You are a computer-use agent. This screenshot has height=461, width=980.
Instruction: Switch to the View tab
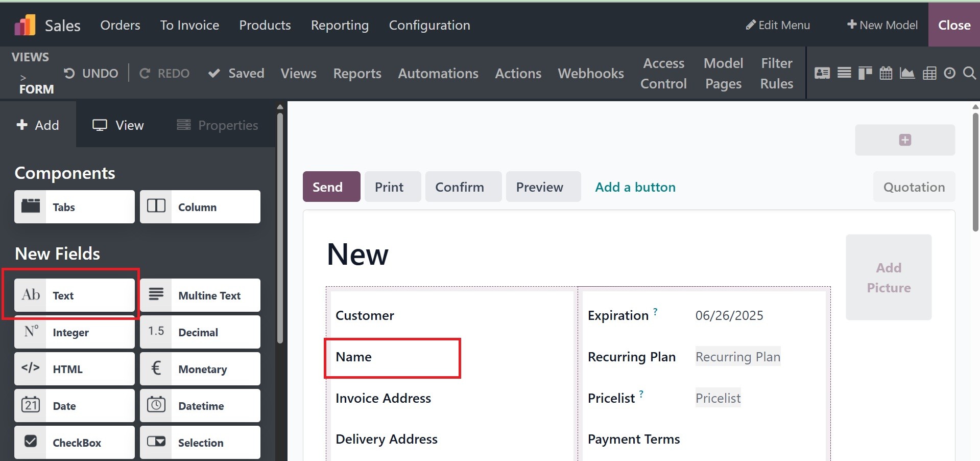[x=118, y=125]
